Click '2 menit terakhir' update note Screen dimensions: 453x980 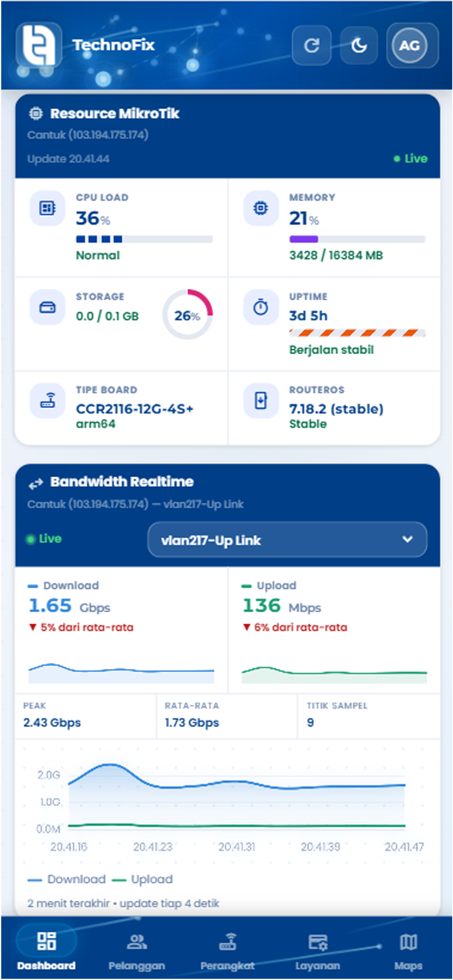coord(123,904)
